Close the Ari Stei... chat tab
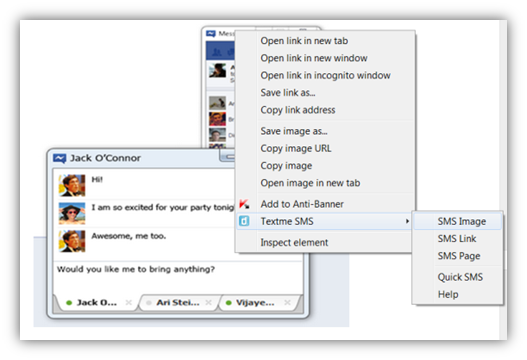The height and width of the screenshot is (360, 527). click(208, 303)
